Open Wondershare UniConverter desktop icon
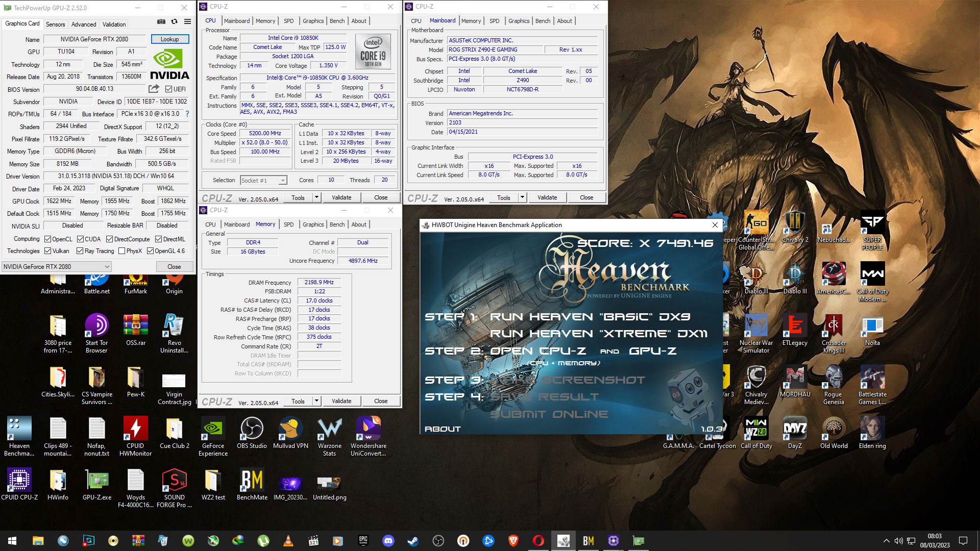This screenshot has width=980, height=551. pos(369,436)
